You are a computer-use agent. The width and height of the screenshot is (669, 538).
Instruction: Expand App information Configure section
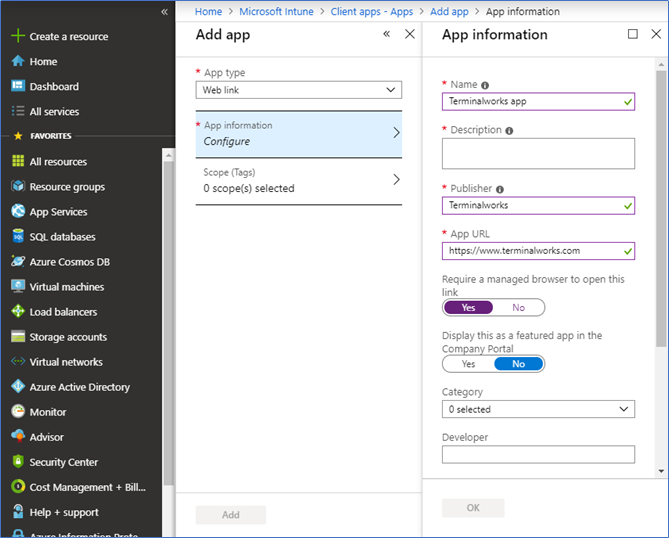coord(299,134)
